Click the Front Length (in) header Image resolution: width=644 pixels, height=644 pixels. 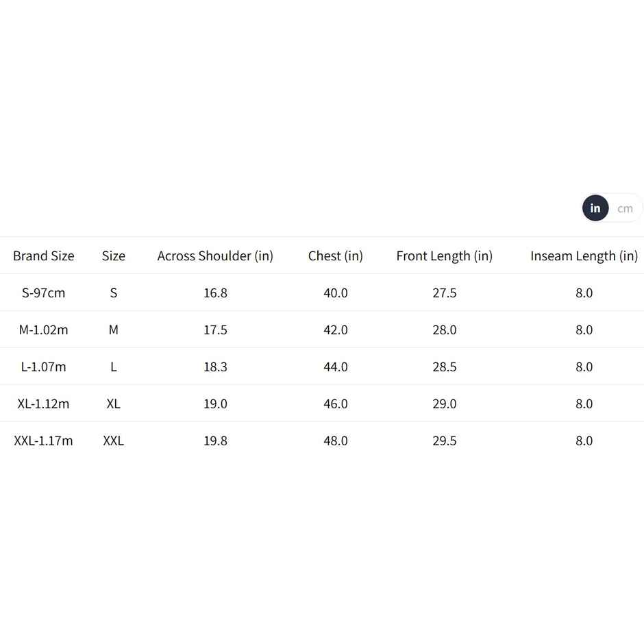coord(445,256)
